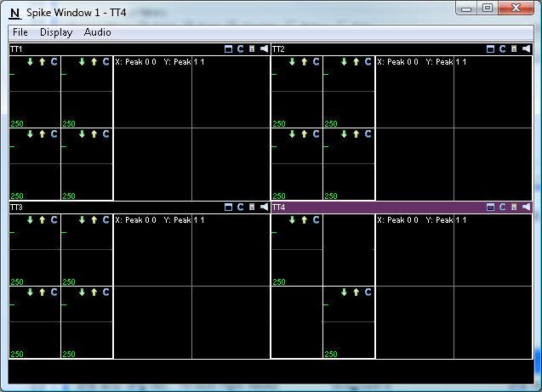Click the C icon in TT2 bottom-left waveform plot
Image resolution: width=542 pixels, height=392 pixels.
click(x=316, y=134)
